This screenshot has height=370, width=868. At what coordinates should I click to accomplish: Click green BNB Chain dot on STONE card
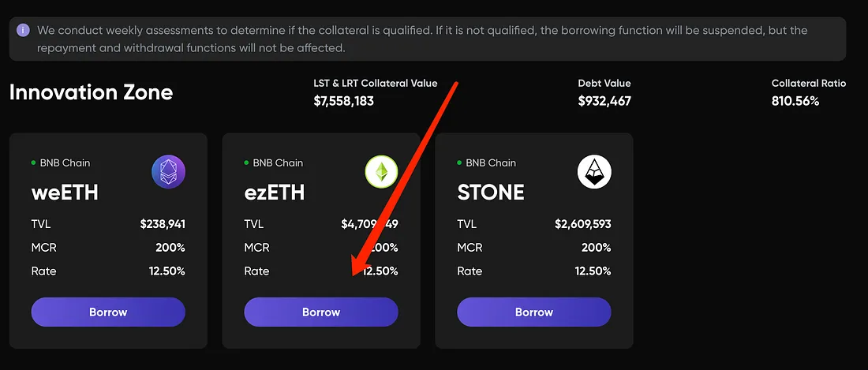[x=460, y=163]
